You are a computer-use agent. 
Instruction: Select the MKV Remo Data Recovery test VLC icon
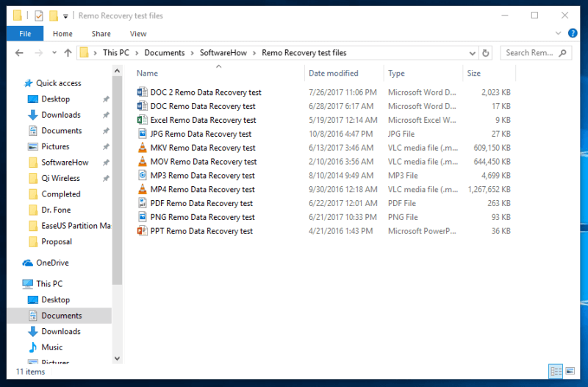(x=142, y=148)
